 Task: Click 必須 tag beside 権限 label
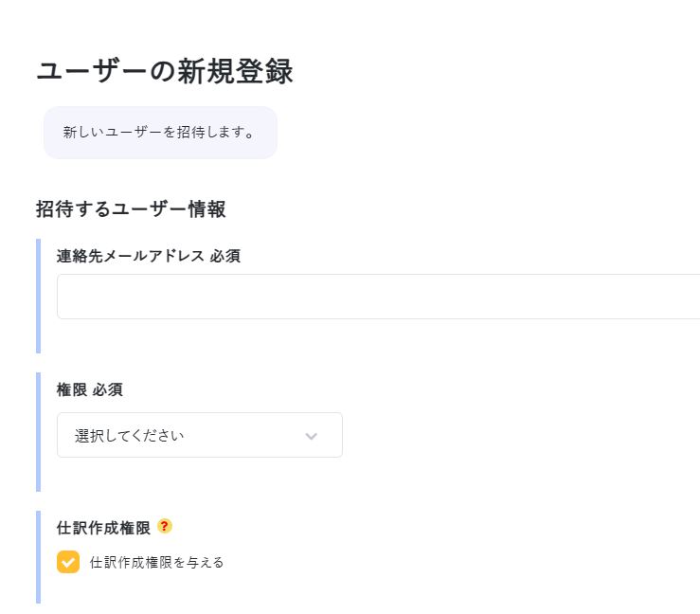(x=107, y=389)
